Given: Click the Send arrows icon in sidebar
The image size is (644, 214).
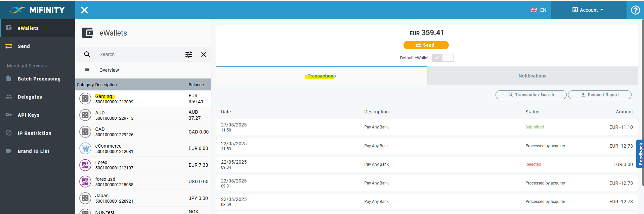Looking at the screenshot, I should [x=9, y=46].
